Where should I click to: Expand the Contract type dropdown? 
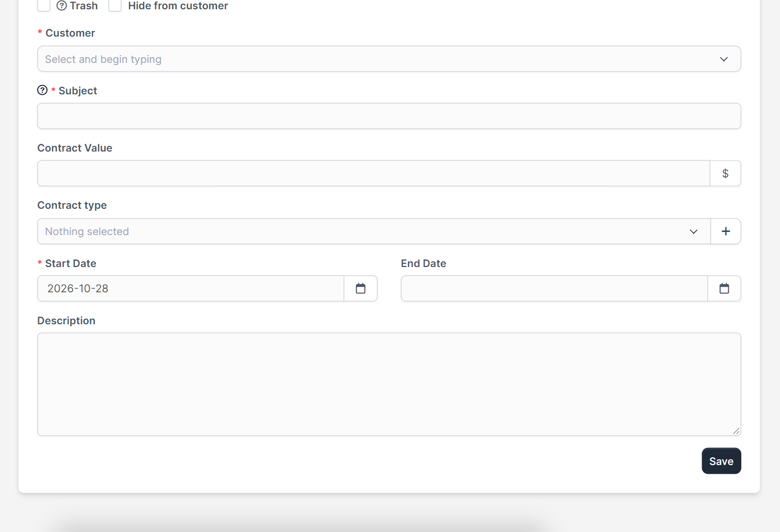coord(374,231)
